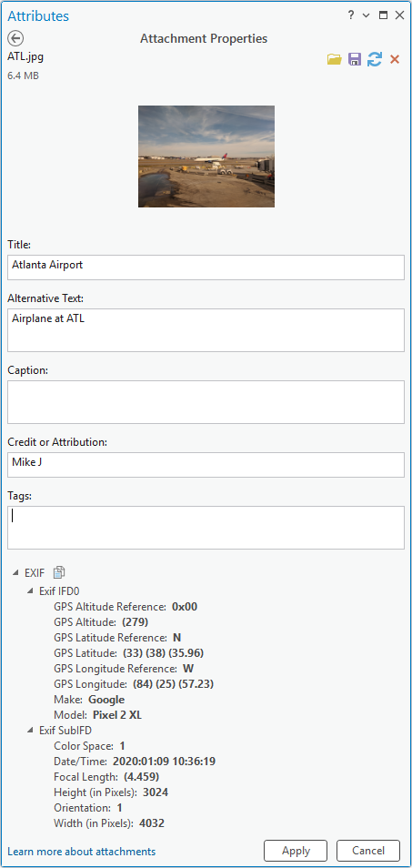412x868 pixels.
Task: Focus the Credit or Attribution field
Action: [206, 465]
